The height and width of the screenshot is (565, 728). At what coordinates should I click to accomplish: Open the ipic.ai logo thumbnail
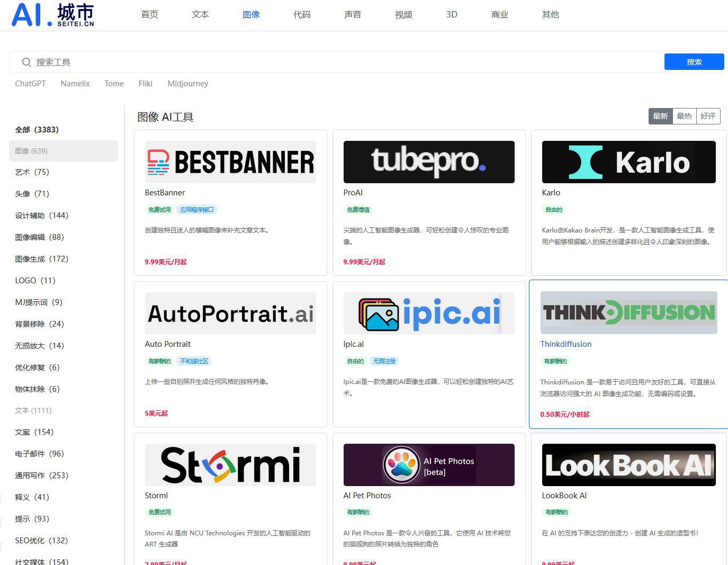tap(429, 313)
